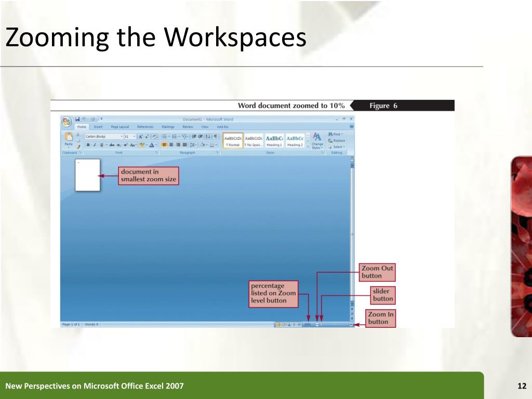The height and width of the screenshot is (399, 532).
Task: Switch to the View tab
Action: 205,127
